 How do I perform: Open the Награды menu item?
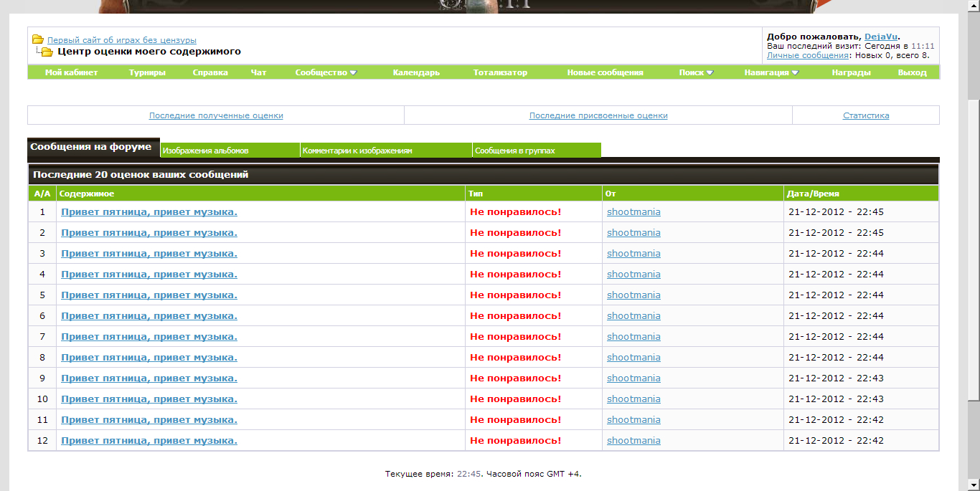(851, 72)
